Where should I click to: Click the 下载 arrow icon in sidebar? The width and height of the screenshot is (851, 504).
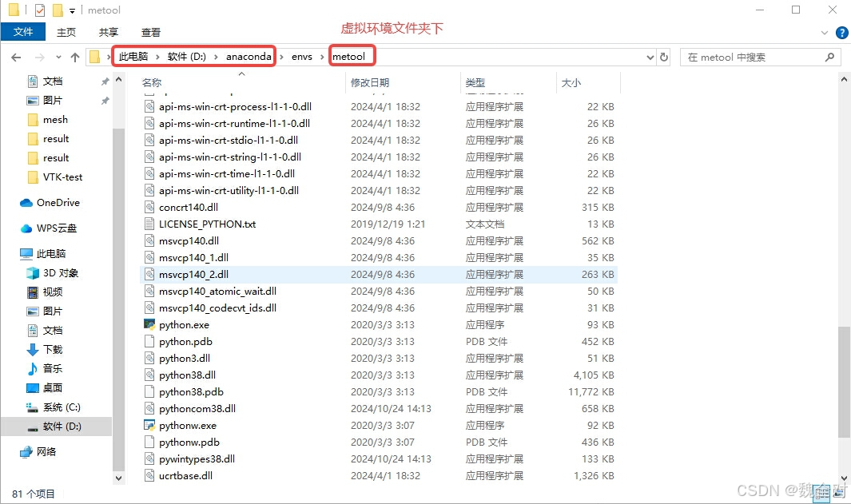pos(33,349)
